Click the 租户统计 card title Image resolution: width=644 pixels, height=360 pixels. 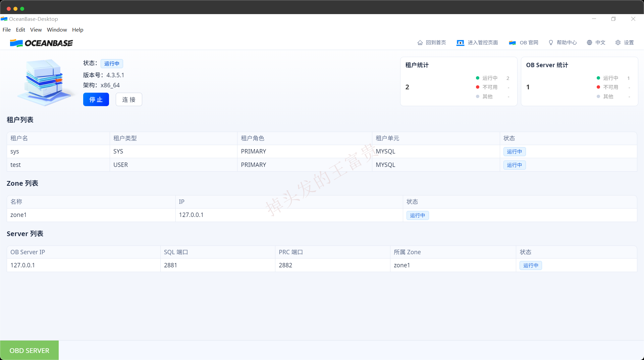(x=417, y=65)
